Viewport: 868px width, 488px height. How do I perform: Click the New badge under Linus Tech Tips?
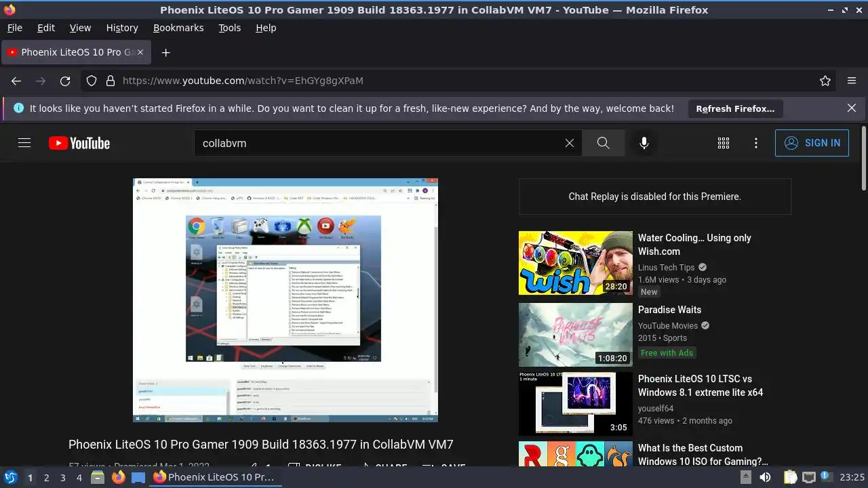click(x=649, y=291)
